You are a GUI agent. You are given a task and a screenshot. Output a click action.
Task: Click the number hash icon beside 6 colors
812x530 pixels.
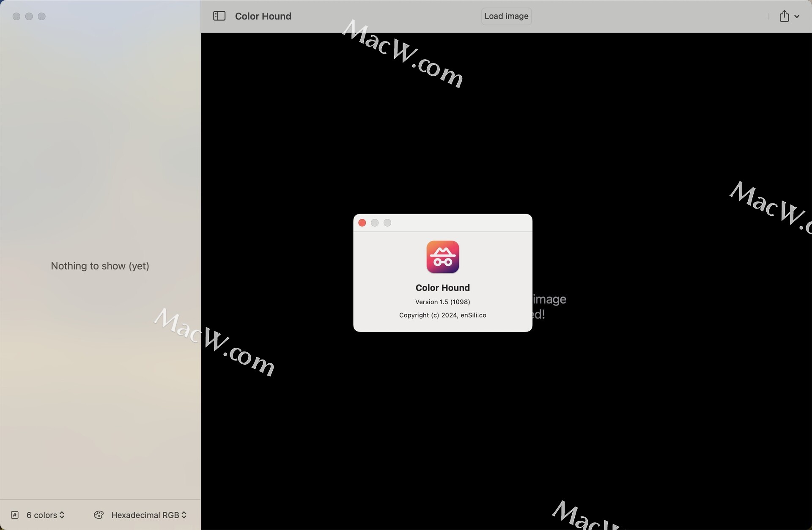click(15, 515)
